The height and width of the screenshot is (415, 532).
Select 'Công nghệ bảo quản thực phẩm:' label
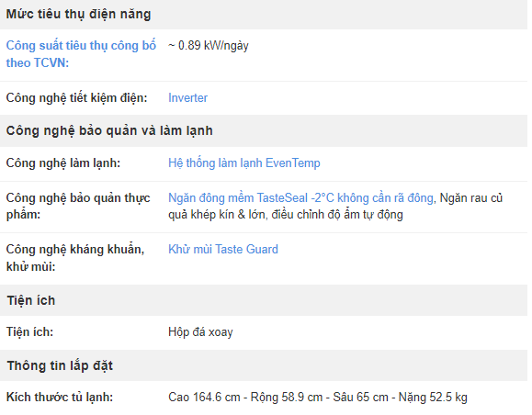[78, 207]
